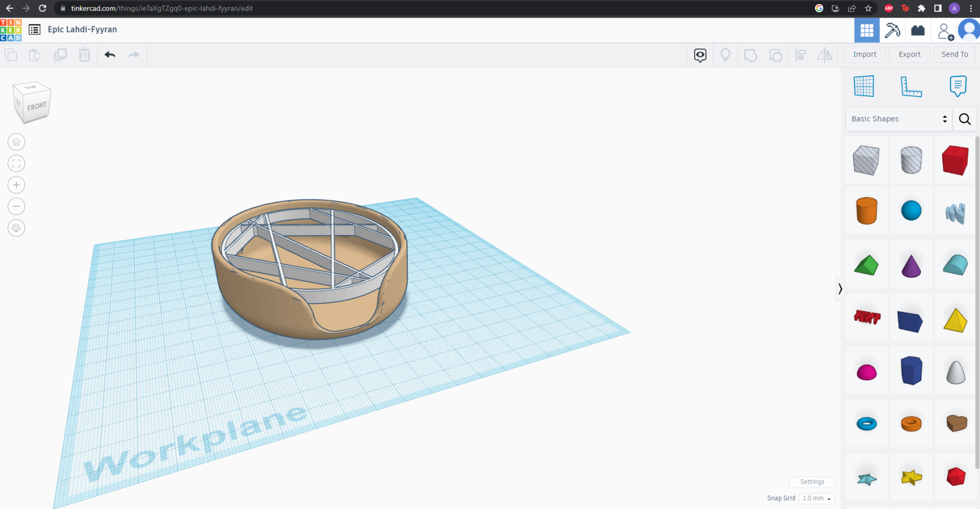Pick the orange Cylinder shape
This screenshot has height=509, width=980.
(x=866, y=210)
